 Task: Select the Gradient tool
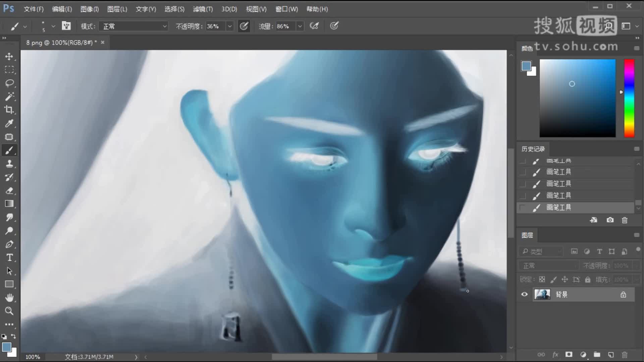9,204
